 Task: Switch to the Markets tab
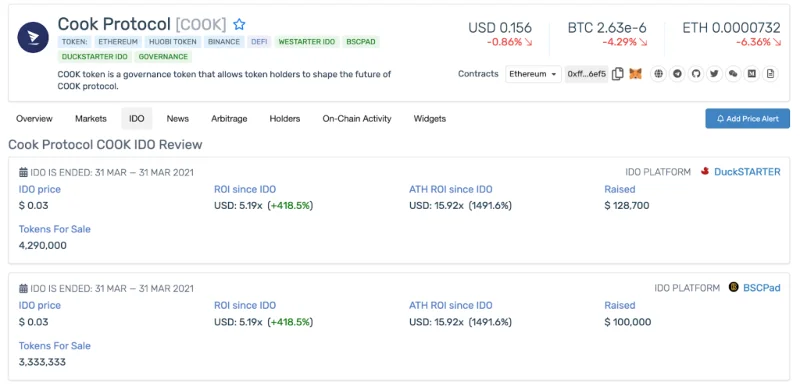91,118
